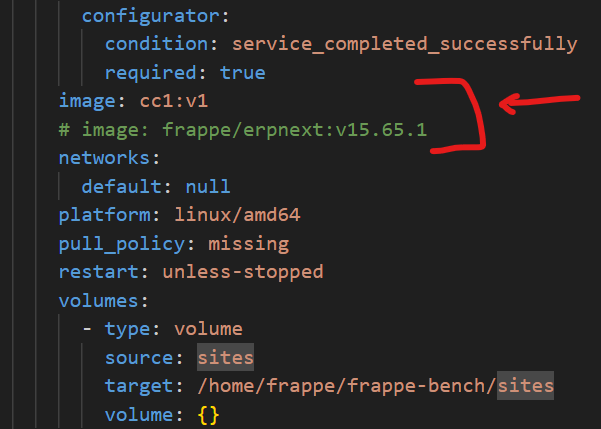Click the highlighted 'sites' source value
601x429 pixels.
coord(225,357)
